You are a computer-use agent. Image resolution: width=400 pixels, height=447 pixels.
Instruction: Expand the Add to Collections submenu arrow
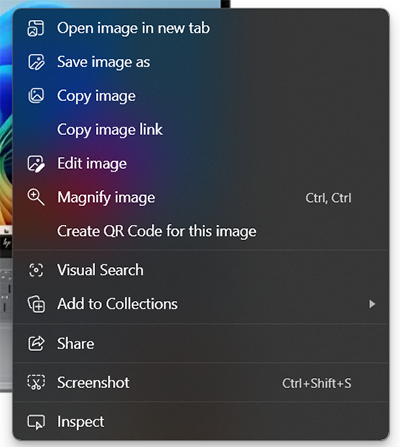(x=372, y=304)
